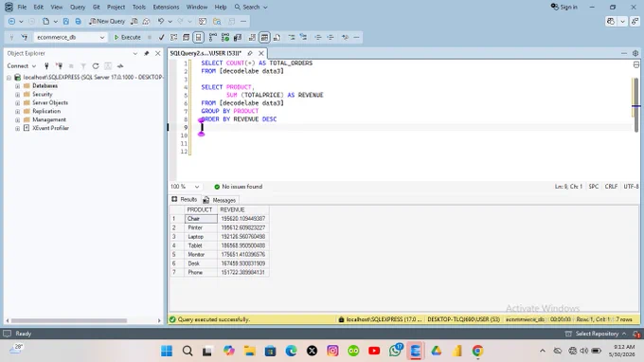Expand the Server Objects node
The image size is (644, 362).
[x=17, y=102]
